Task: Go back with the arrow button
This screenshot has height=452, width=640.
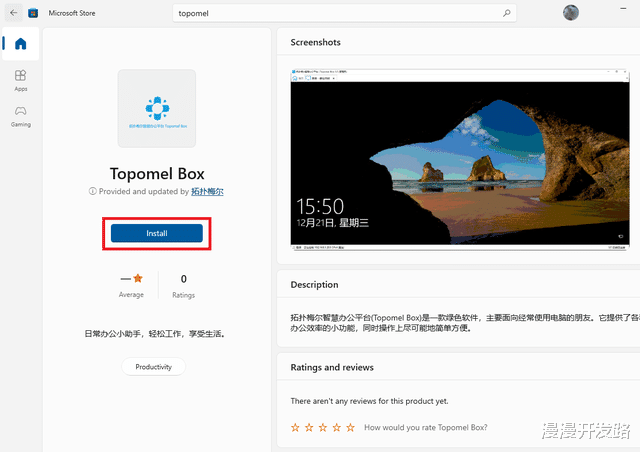Action: pos(13,13)
